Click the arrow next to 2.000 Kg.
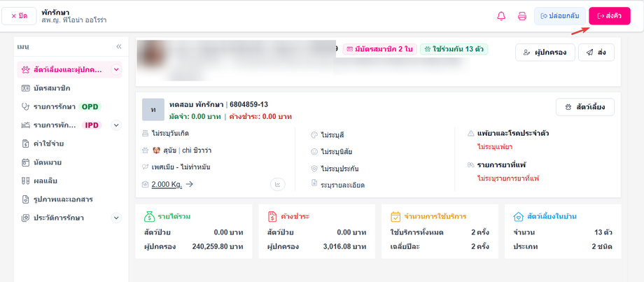 (189, 184)
